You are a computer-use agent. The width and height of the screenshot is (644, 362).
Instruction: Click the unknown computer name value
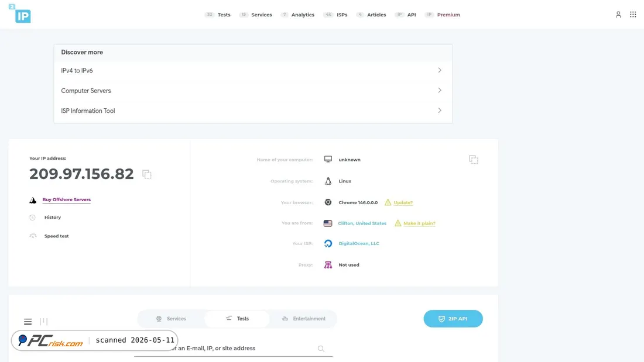350,160
